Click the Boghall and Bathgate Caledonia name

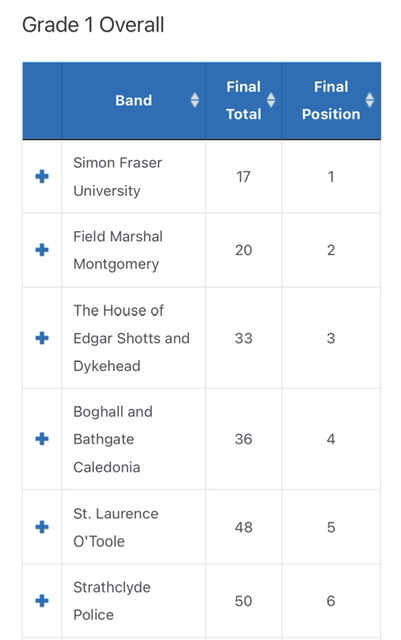point(113,439)
